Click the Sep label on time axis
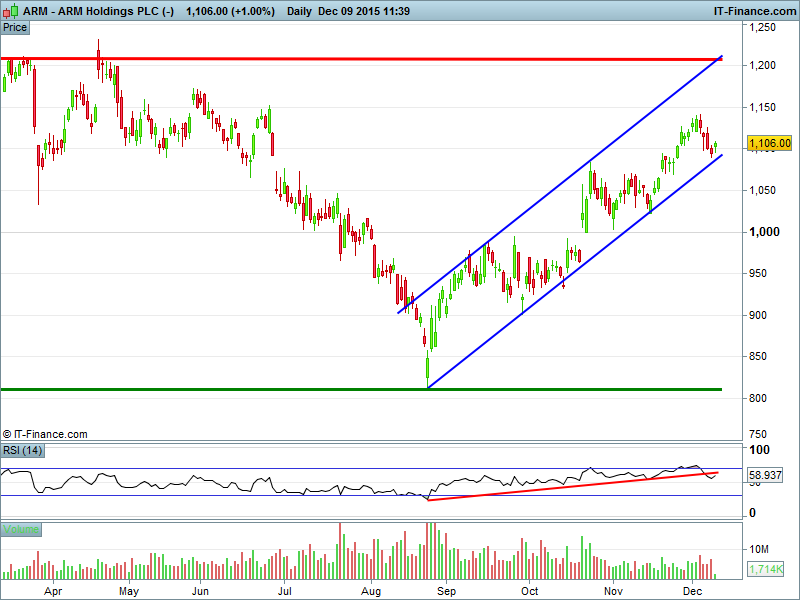The height and width of the screenshot is (600, 800). click(x=446, y=591)
